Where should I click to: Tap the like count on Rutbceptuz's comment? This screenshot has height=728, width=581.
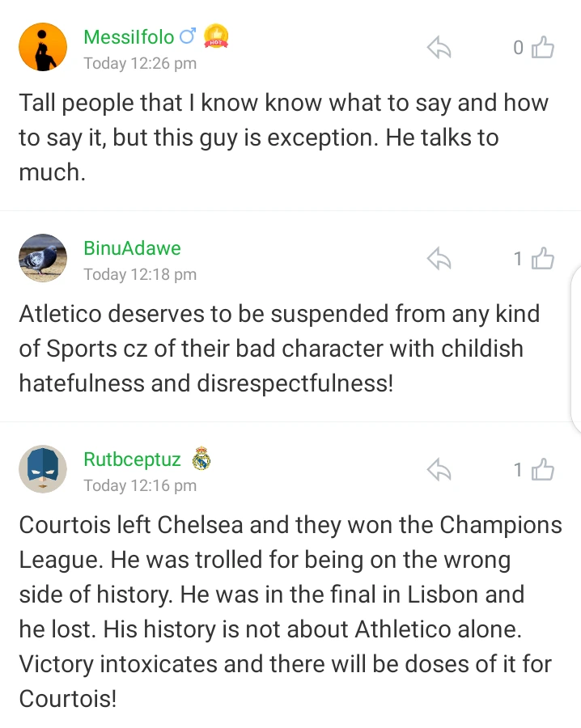click(518, 470)
